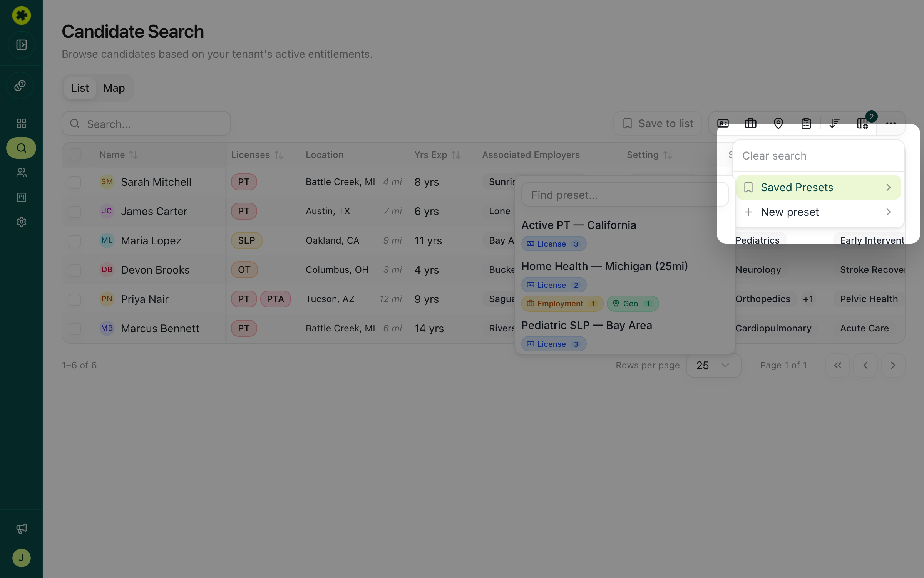The width and height of the screenshot is (924, 578).
Task: Select Maria Lopez's row checkbox
Action: tap(75, 241)
